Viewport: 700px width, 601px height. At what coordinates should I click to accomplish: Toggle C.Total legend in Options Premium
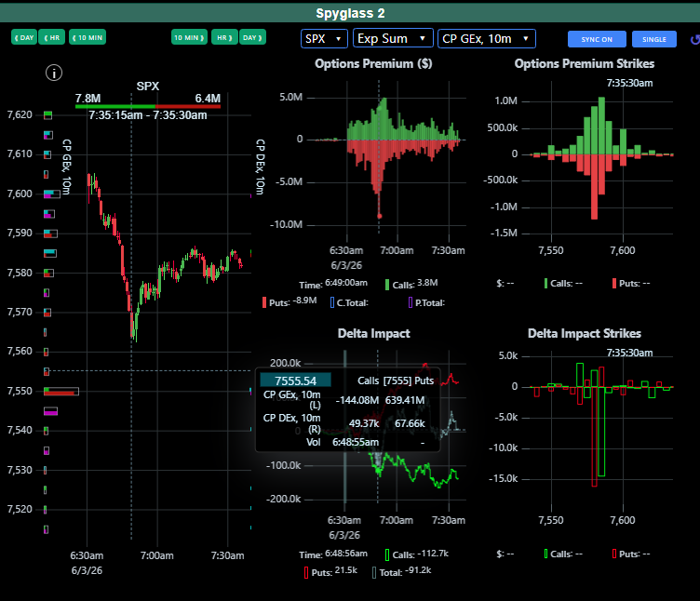coord(349,302)
